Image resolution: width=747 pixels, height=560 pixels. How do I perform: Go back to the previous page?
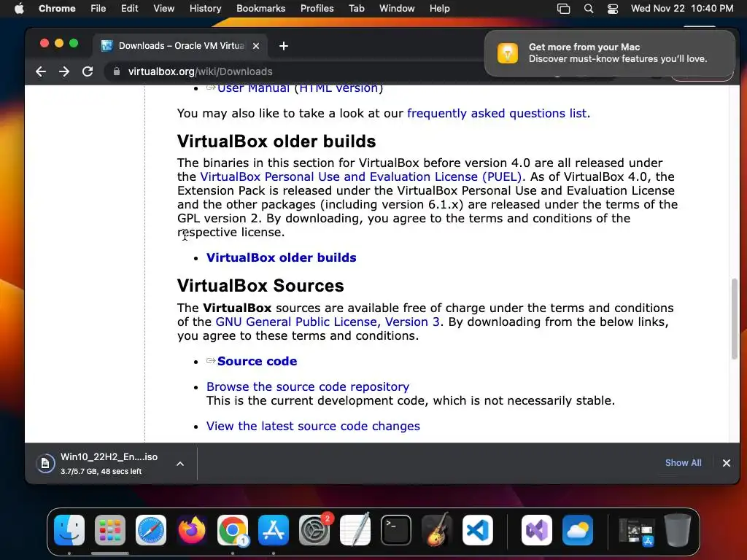tap(41, 71)
